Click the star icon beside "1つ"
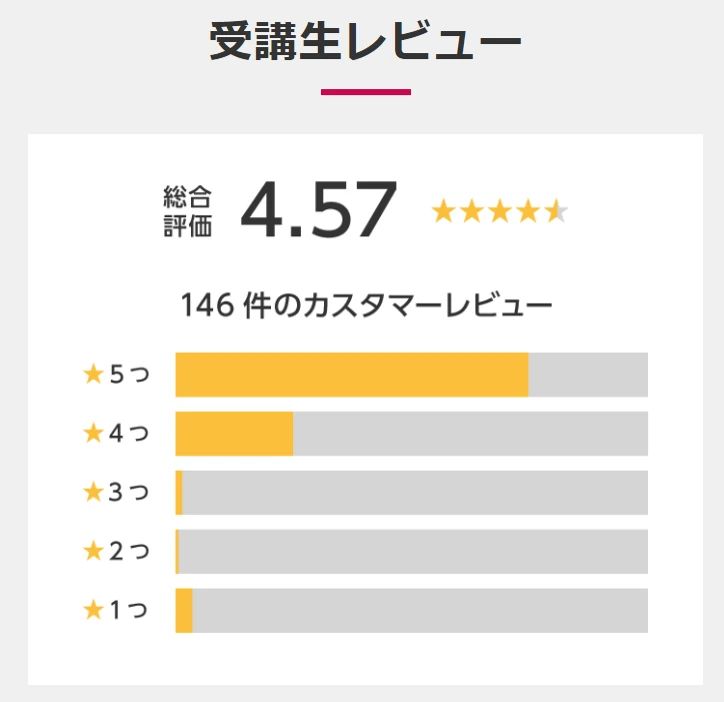Image resolution: width=724 pixels, height=702 pixels. (x=94, y=610)
